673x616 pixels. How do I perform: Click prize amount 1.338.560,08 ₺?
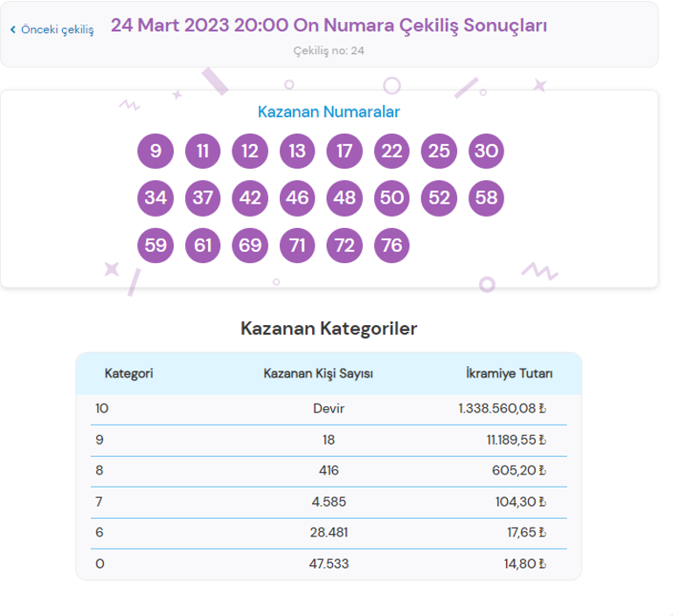tap(503, 408)
